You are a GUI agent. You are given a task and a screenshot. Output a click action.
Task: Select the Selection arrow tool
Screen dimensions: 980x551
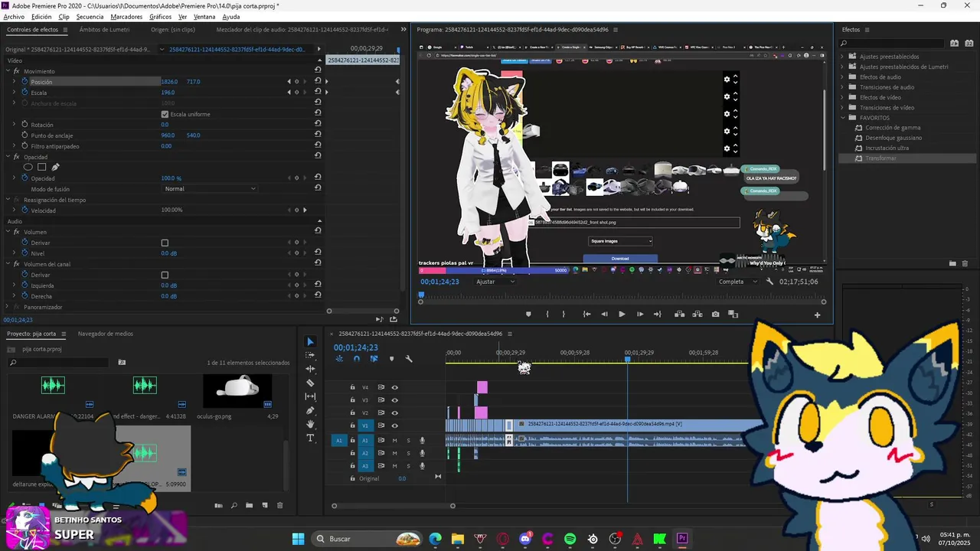310,341
